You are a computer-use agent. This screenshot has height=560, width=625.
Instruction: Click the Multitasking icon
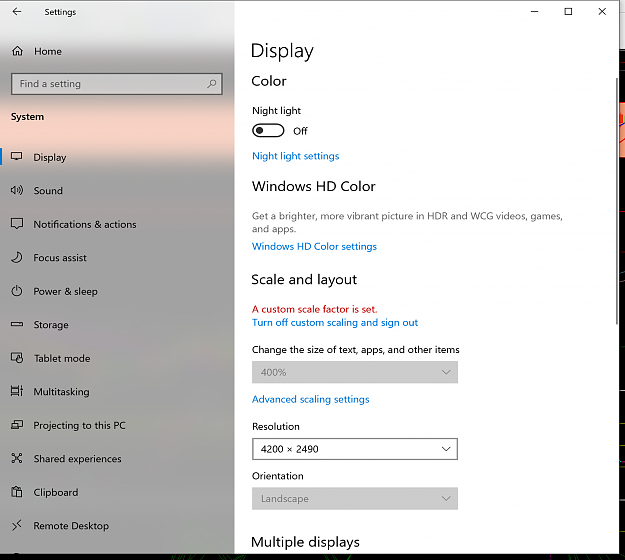[x=17, y=391]
